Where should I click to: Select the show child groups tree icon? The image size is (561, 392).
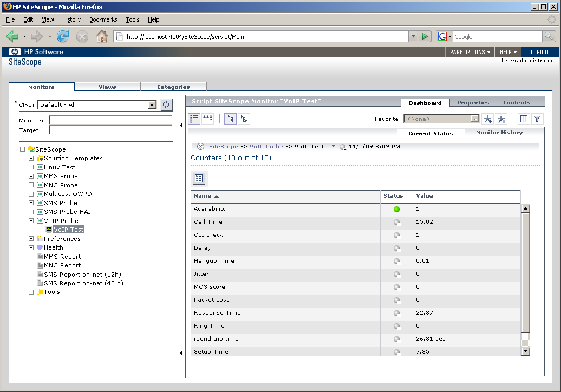231,119
